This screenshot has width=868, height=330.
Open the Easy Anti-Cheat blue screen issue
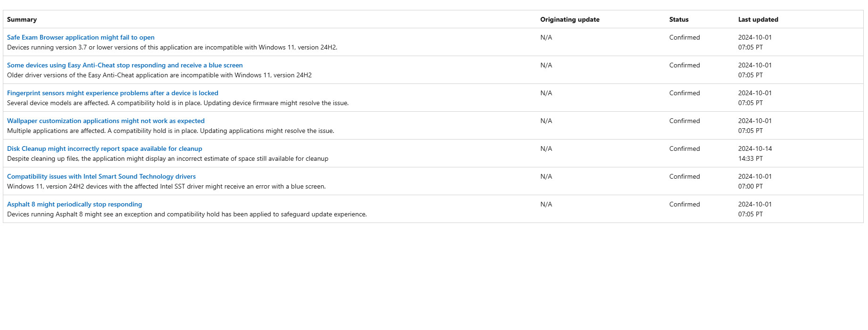125,66
